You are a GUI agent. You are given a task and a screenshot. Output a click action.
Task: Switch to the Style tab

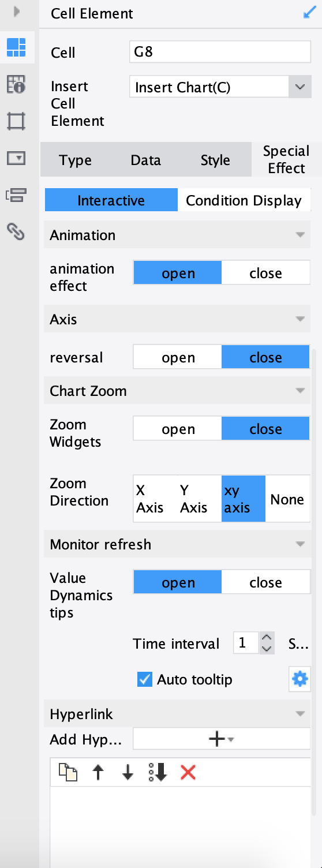(x=215, y=160)
